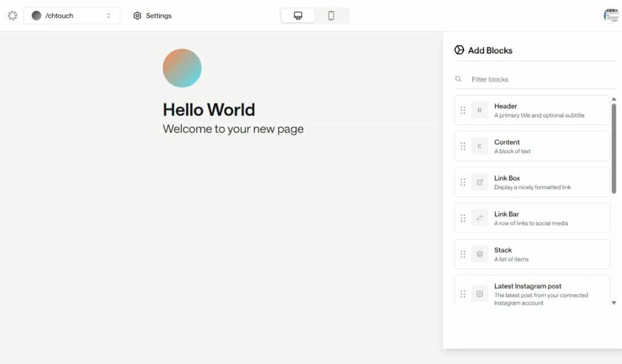Click the "A block of text" description
Viewport: 622px width, 364px height.
pyautogui.click(x=512, y=151)
